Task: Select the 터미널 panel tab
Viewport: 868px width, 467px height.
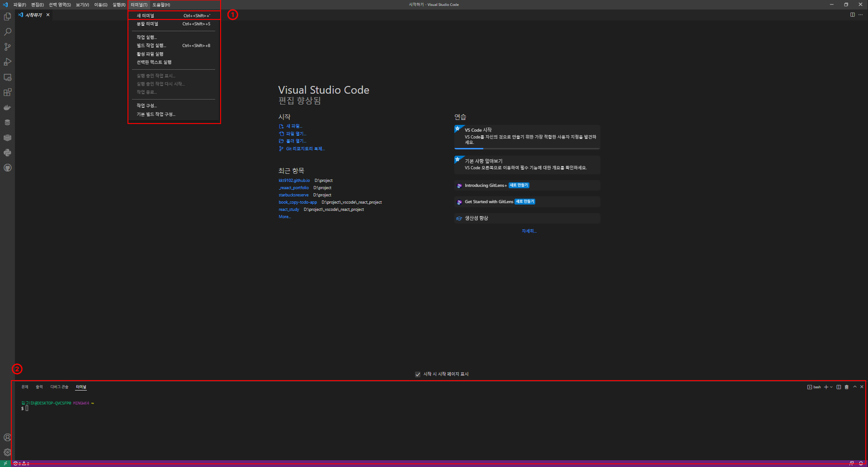Action: click(81, 387)
